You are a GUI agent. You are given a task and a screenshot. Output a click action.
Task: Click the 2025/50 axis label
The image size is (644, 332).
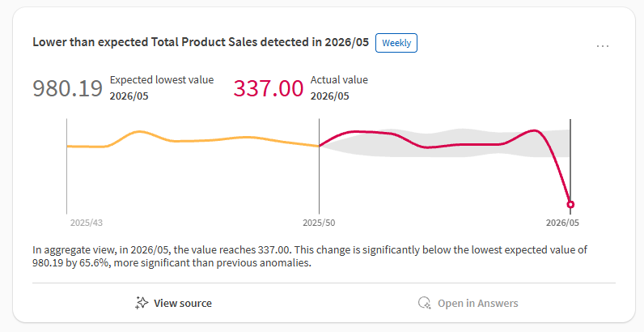pyautogui.click(x=319, y=222)
